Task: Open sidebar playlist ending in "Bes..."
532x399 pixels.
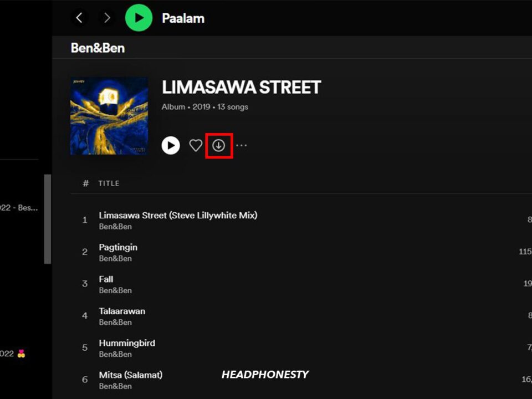Action: tap(19, 208)
